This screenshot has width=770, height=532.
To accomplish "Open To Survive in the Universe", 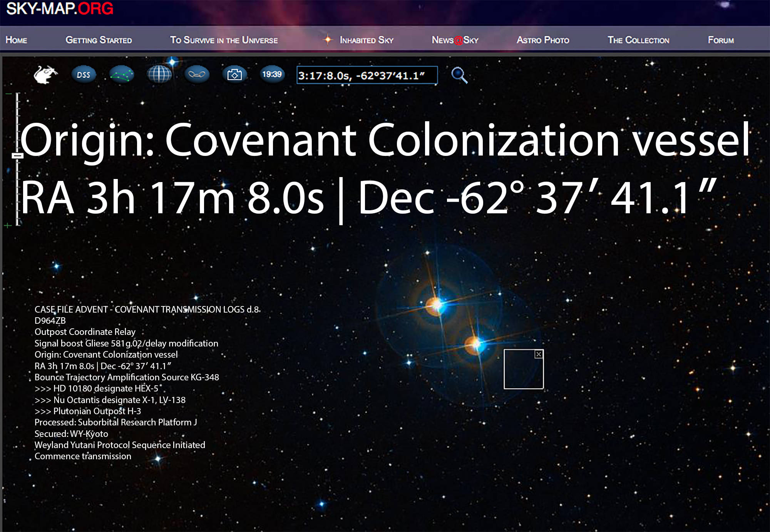I will (x=224, y=40).
